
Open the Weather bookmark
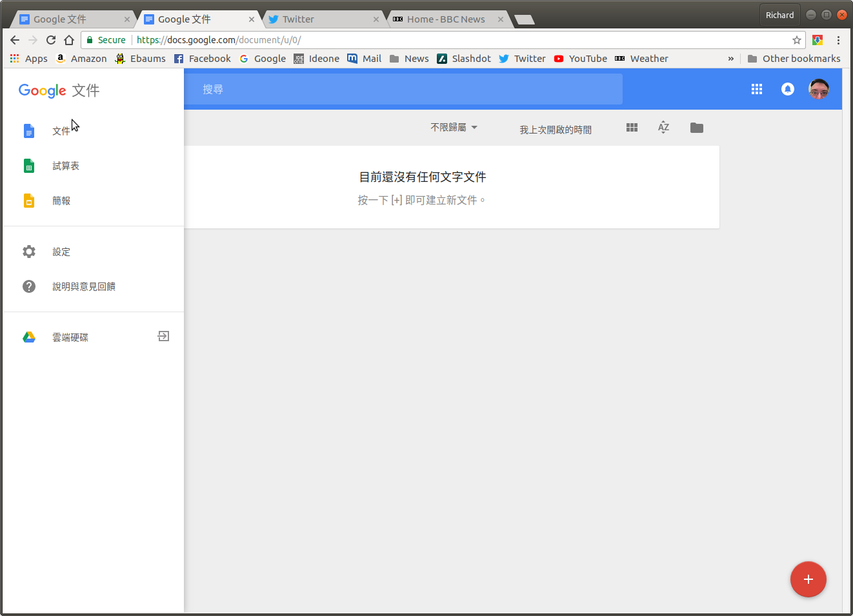pyautogui.click(x=641, y=59)
